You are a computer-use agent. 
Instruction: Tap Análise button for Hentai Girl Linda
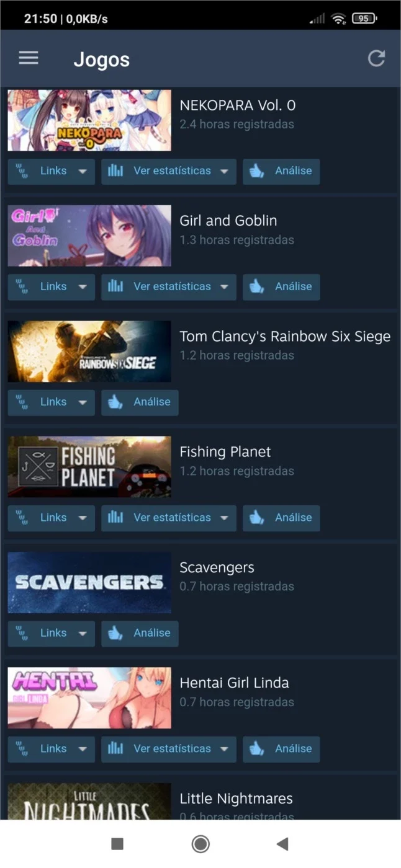point(281,749)
